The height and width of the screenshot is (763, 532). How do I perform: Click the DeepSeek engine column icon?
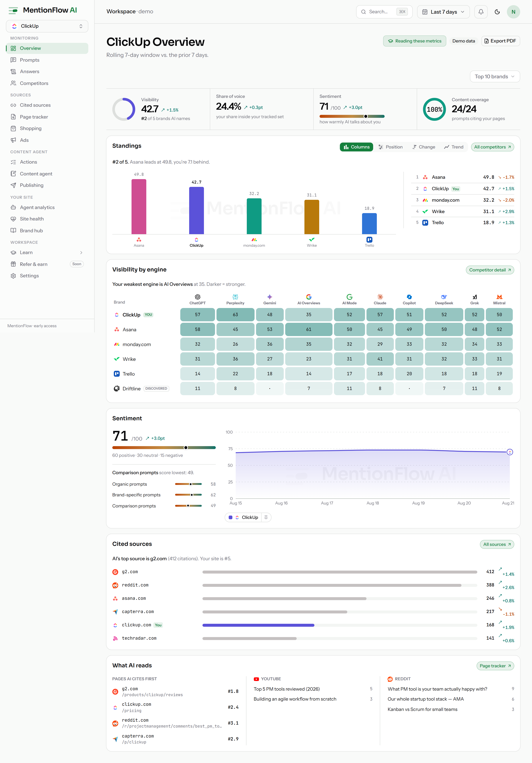click(x=444, y=297)
